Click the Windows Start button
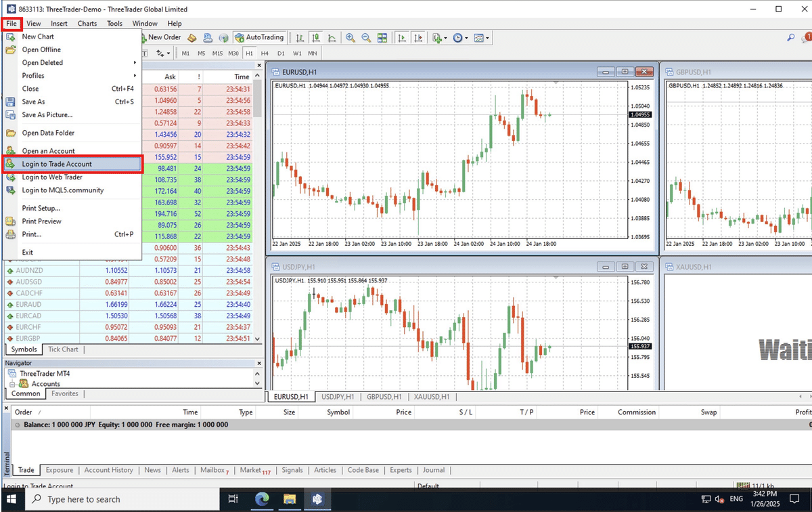This screenshot has width=812, height=512. (x=13, y=499)
